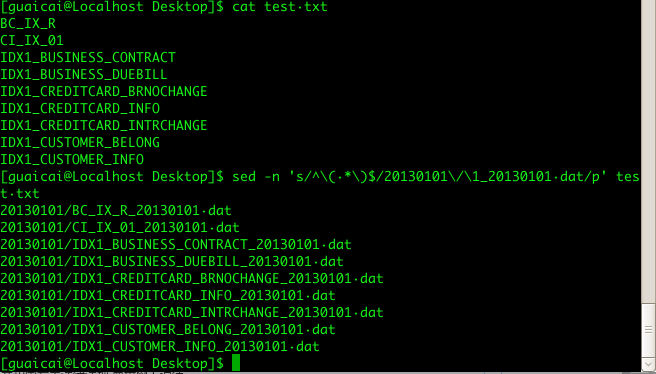Click the IDX1_BUSINESS_DUEBILL line
656x374 pixels.
point(84,74)
